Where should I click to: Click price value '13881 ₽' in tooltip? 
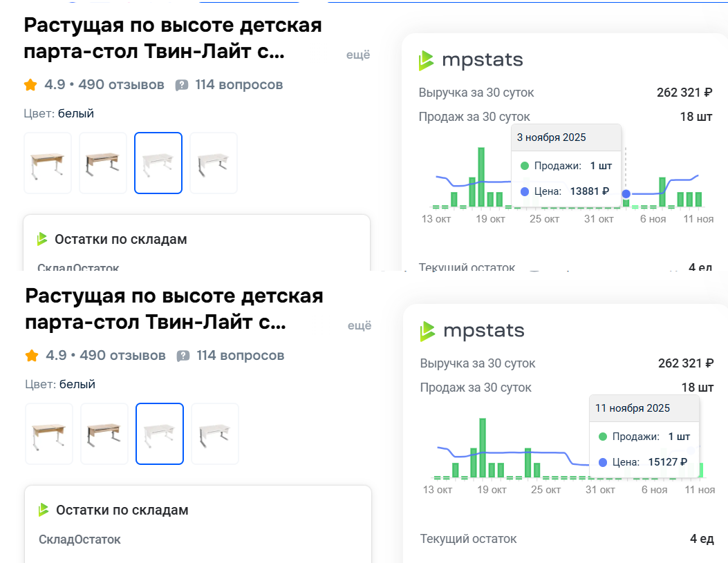coord(590,191)
